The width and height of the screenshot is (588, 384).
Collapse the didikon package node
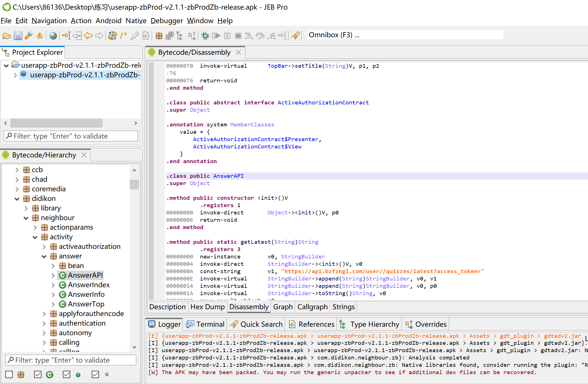(x=17, y=199)
